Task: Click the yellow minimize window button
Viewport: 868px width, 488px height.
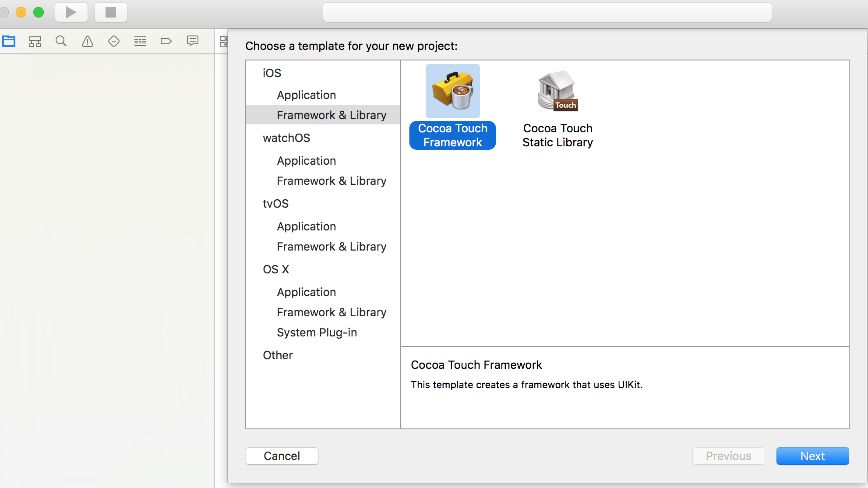Action: click(x=21, y=12)
